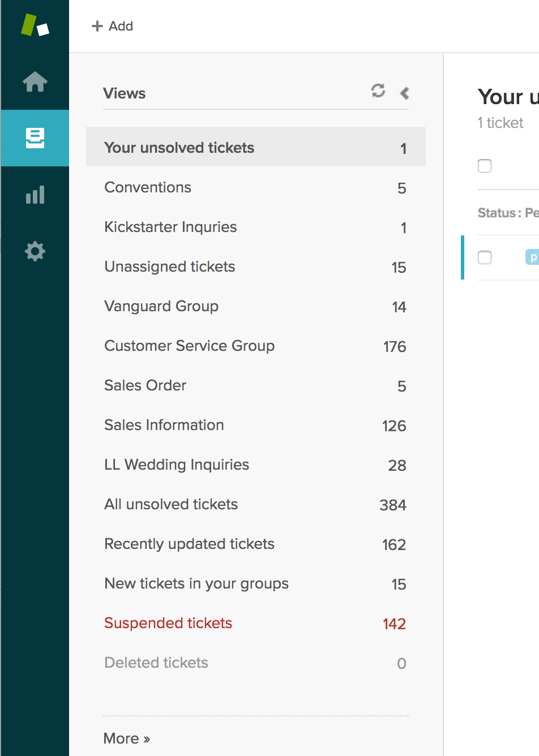Select the Kickstarter Inquries view
This screenshot has width=539, height=756.
tap(256, 227)
